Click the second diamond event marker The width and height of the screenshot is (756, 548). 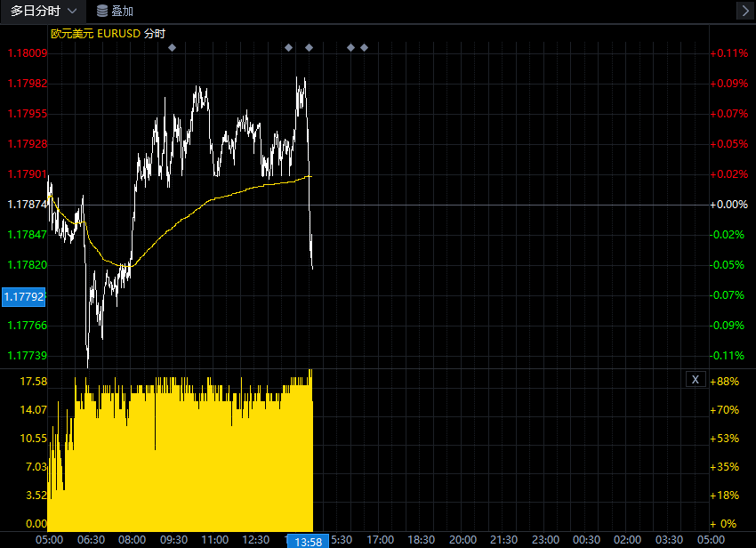tap(288, 47)
